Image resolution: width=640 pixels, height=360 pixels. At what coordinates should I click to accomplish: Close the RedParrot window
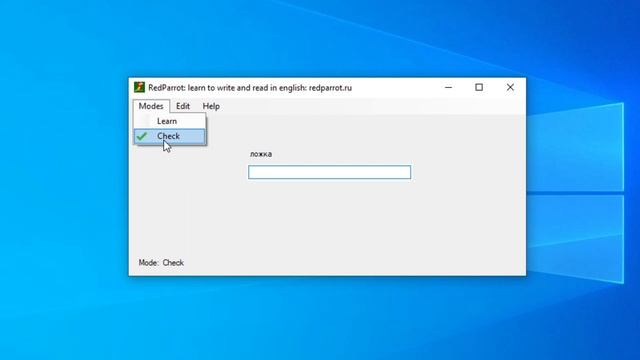pos(510,87)
